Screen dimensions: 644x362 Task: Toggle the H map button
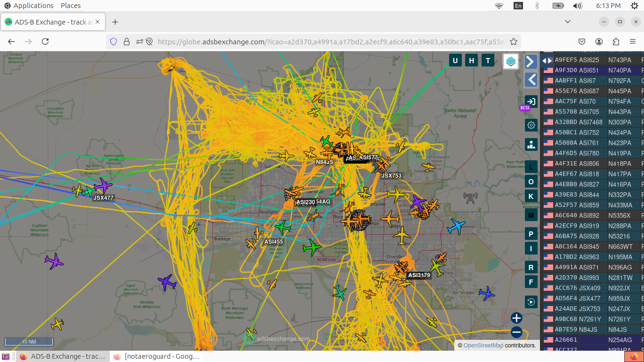472,60
